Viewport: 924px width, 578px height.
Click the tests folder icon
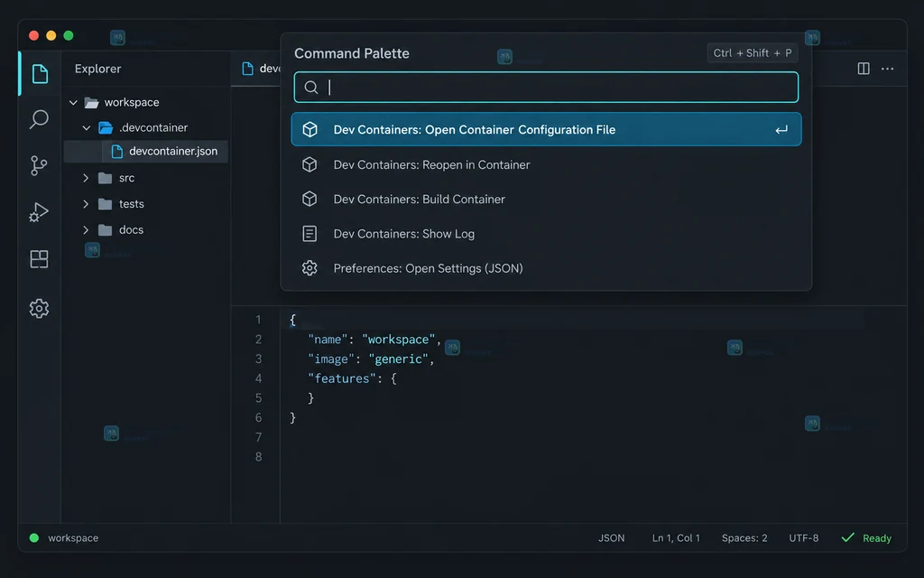coord(105,204)
